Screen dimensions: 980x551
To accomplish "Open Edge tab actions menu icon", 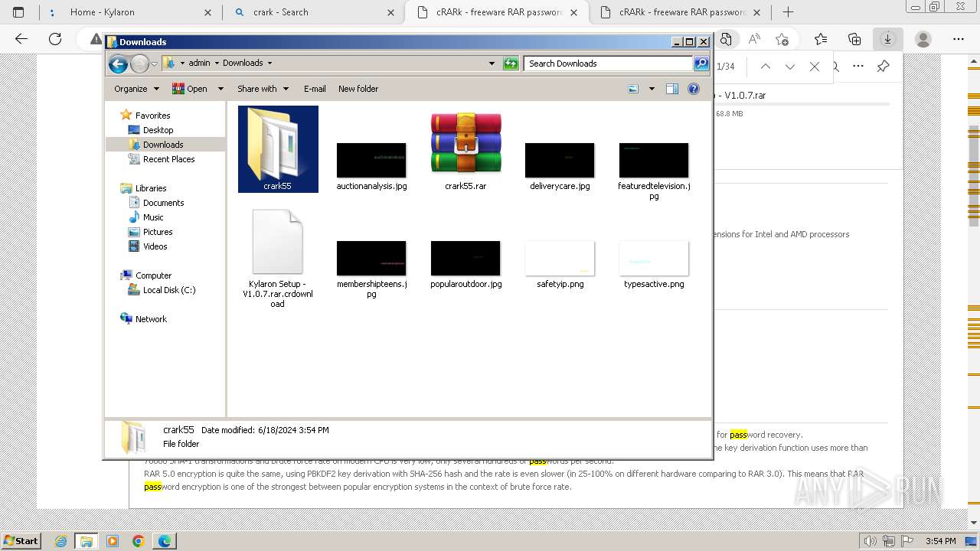I will pos(18,12).
